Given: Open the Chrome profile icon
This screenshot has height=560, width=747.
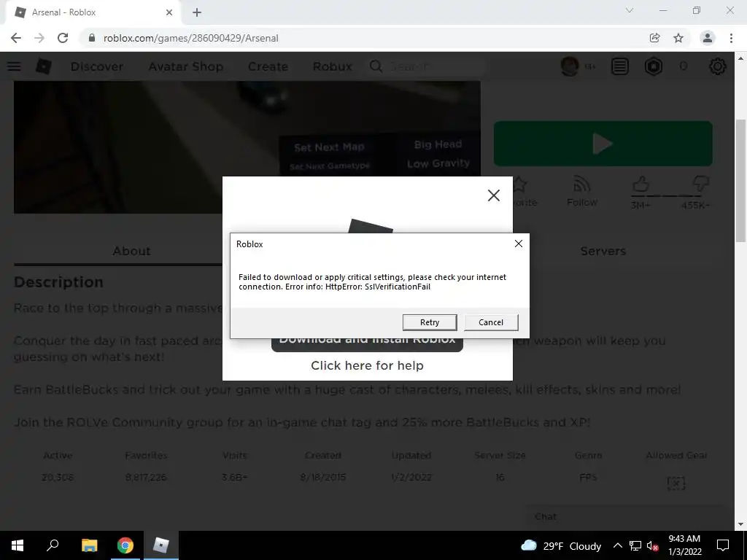Looking at the screenshot, I should click(x=708, y=38).
